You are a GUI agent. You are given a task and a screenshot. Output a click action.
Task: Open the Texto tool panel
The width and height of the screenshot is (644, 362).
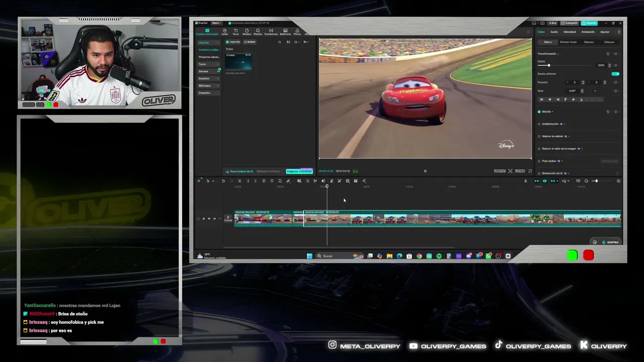235,32
